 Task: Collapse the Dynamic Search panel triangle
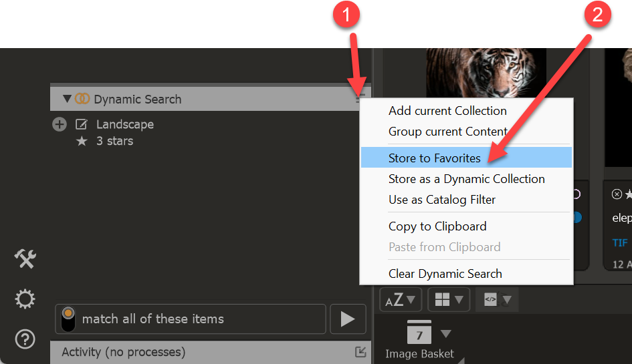pos(67,99)
